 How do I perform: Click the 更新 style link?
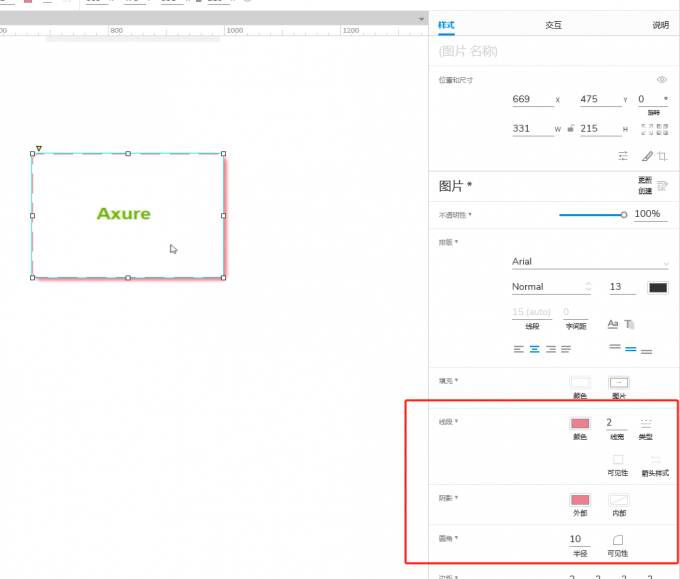645,180
